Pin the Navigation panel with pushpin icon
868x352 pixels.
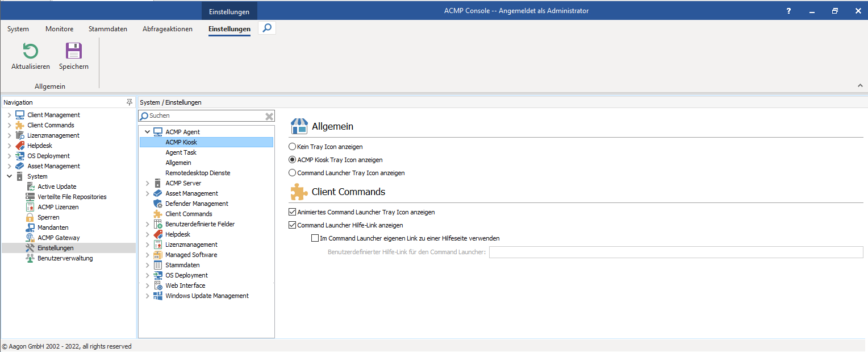coord(130,102)
